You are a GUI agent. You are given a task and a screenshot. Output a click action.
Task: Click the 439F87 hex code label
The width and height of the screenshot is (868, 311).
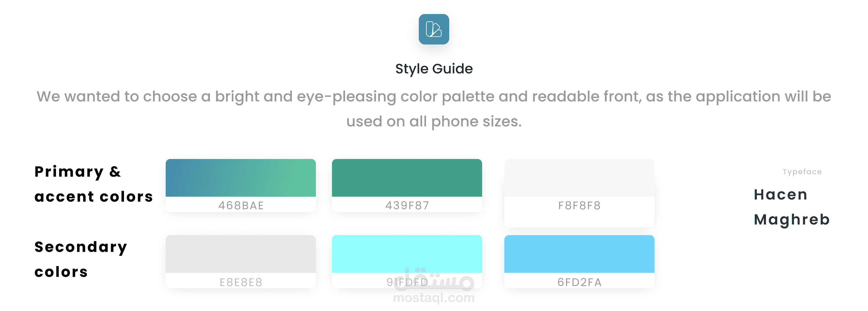click(407, 206)
